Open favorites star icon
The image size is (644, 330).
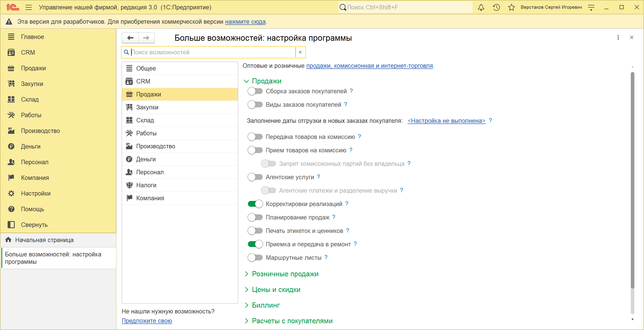coord(512,7)
